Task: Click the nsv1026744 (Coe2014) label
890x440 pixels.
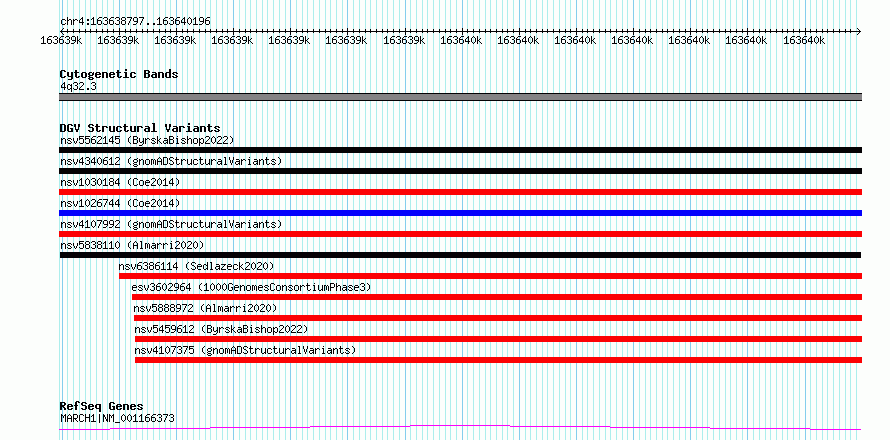Action: [120, 203]
